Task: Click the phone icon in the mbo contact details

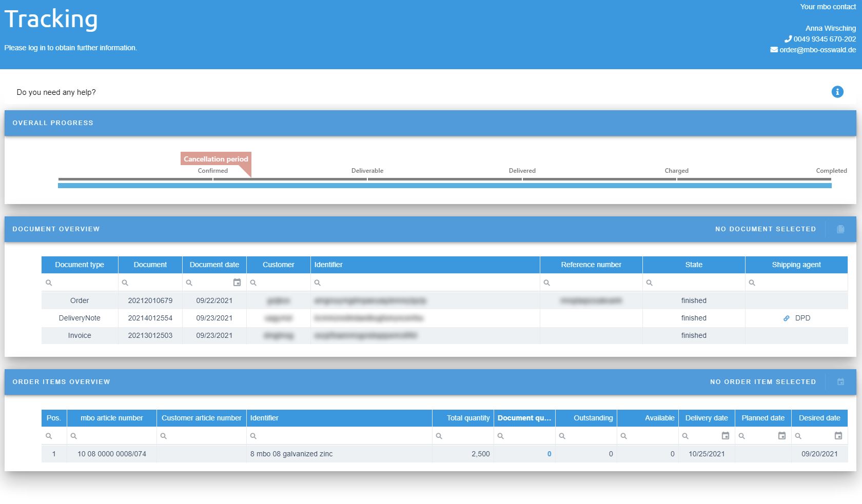Action: point(788,38)
